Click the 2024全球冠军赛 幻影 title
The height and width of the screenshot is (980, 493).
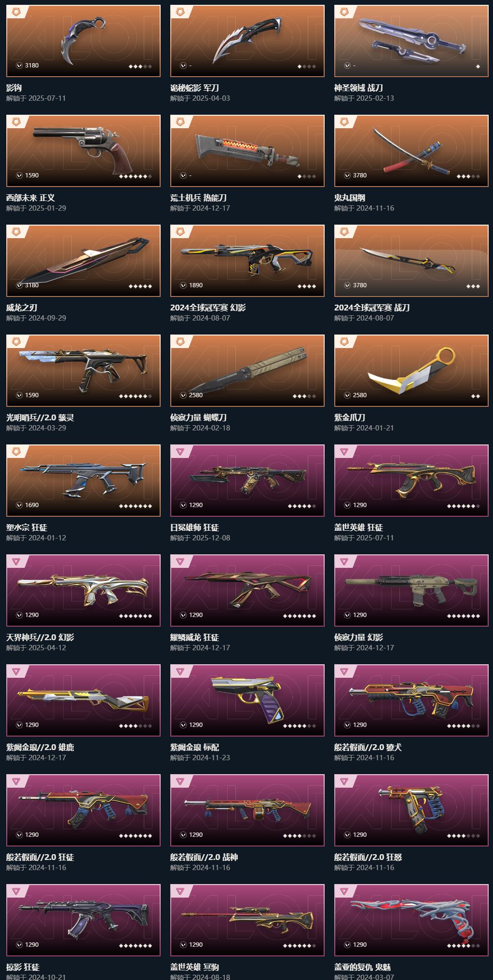(x=208, y=308)
